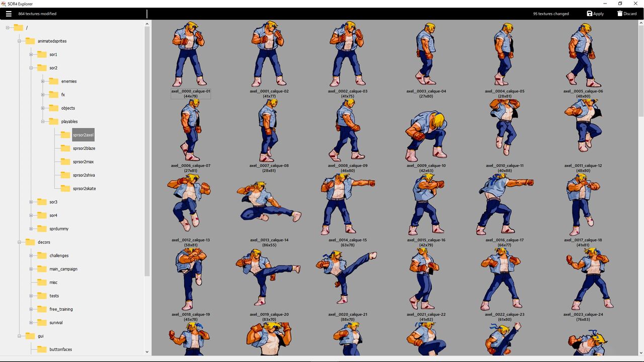Expand the enemies folder node
The image size is (644, 362).
[43, 81]
